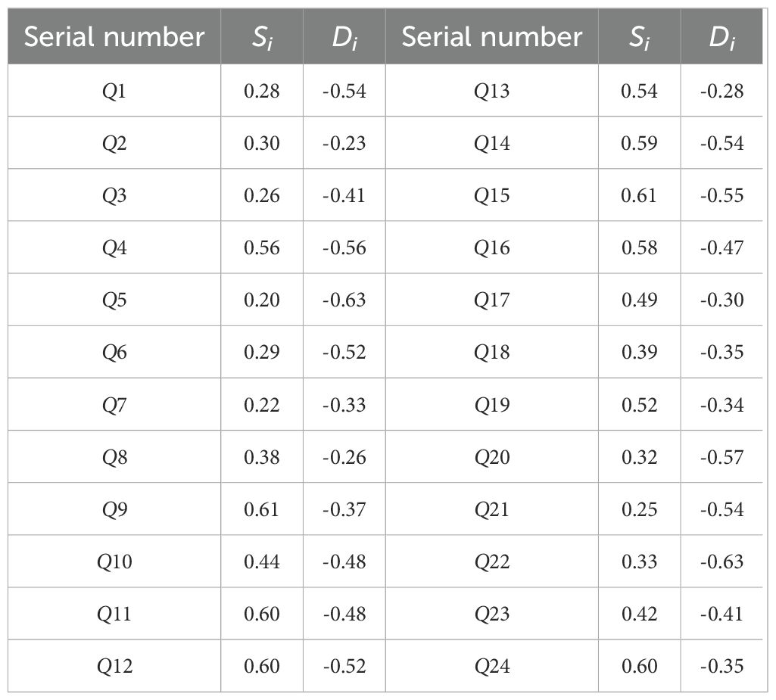Click the Q20 serial number cell
This screenshot has height=700, width=776.
pyautogui.click(x=491, y=457)
